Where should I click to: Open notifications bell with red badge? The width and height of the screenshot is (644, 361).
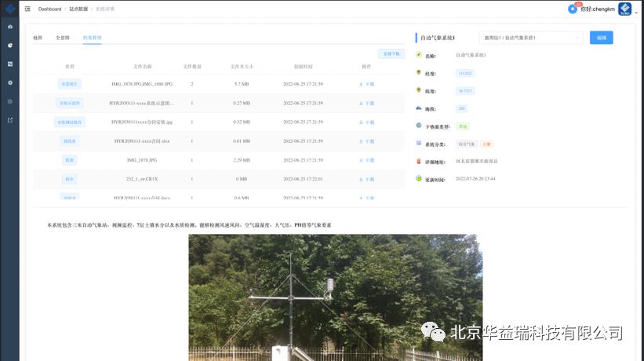(x=573, y=8)
